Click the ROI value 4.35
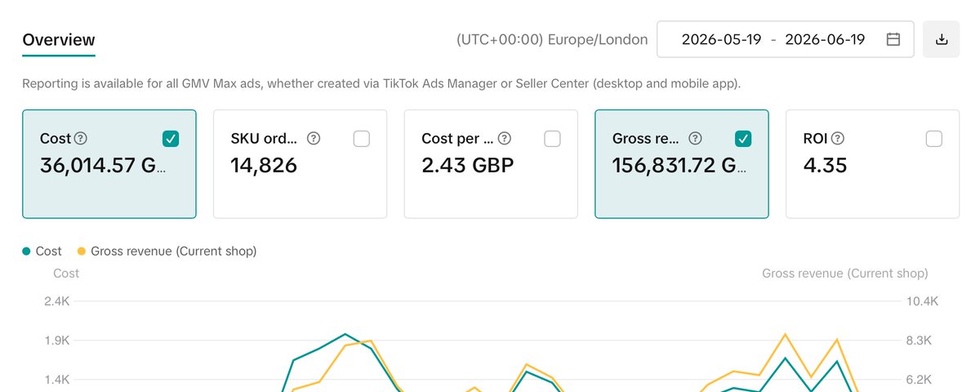The height and width of the screenshot is (392, 980). pos(826,166)
